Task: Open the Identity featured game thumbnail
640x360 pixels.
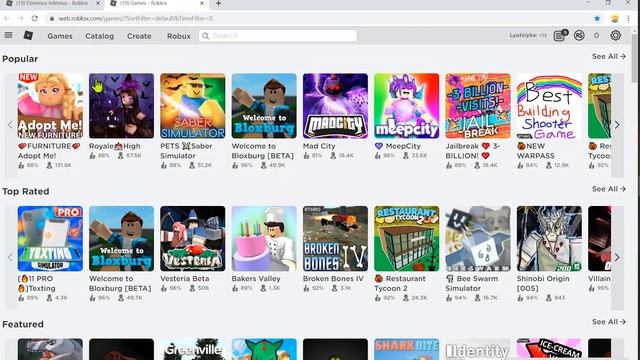Action: pyautogui.click(x=478, y=349)
